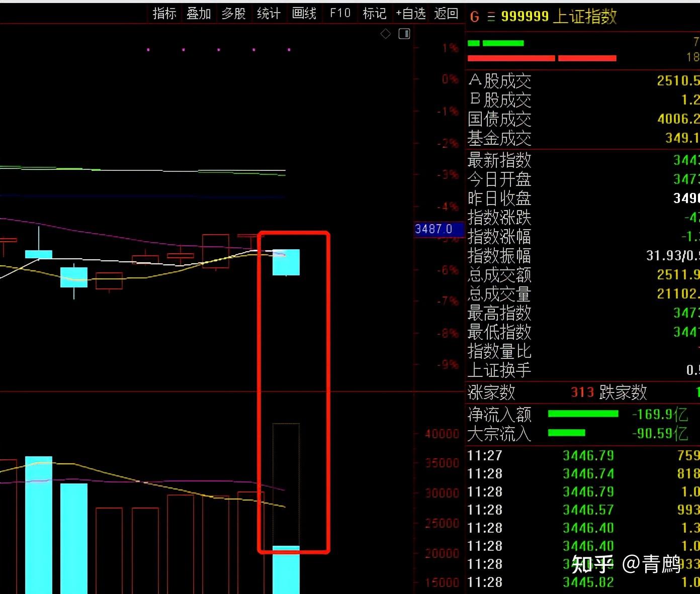Click the green 净流入额 net inflow bar

pyautogui.click(x=583, y=414)
